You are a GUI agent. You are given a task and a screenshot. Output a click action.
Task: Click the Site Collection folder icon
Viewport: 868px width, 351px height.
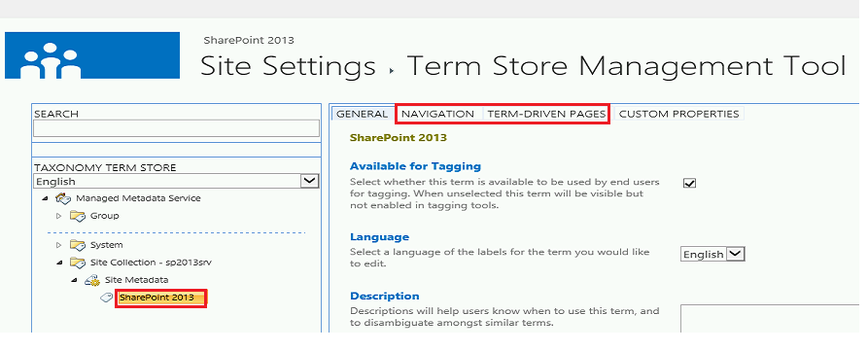click(x=77, y=263)
